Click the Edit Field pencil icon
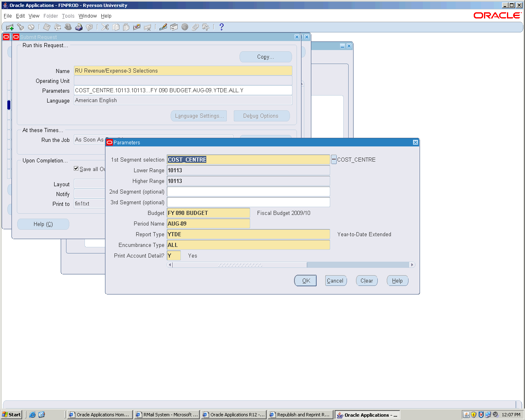 [163, 27]
